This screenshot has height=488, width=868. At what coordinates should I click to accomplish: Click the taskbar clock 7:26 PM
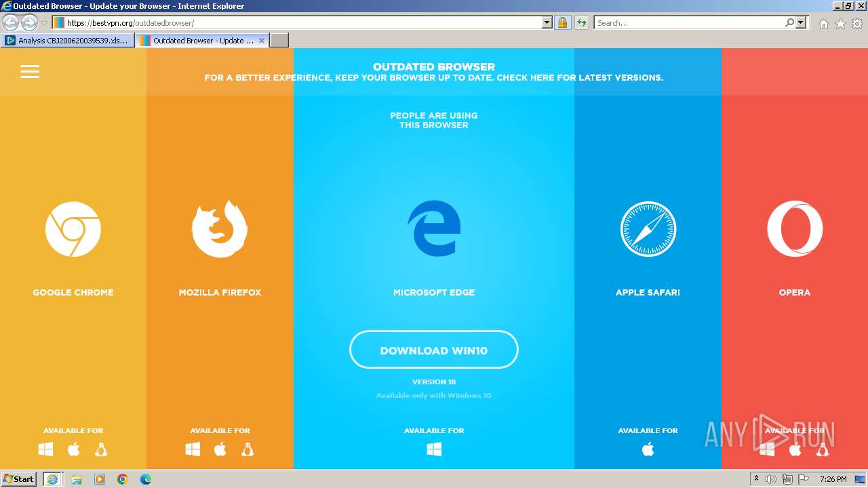(833, 479)
